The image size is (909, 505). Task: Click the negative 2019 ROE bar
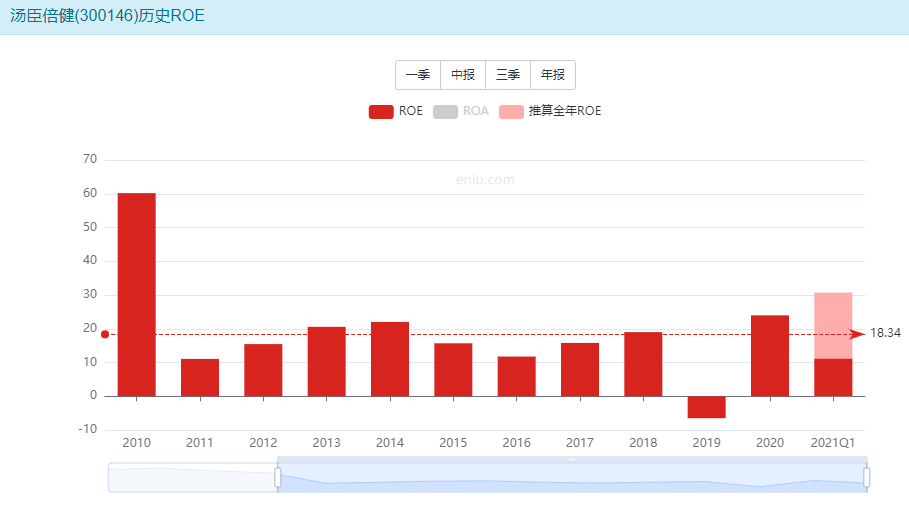point(707,407)
